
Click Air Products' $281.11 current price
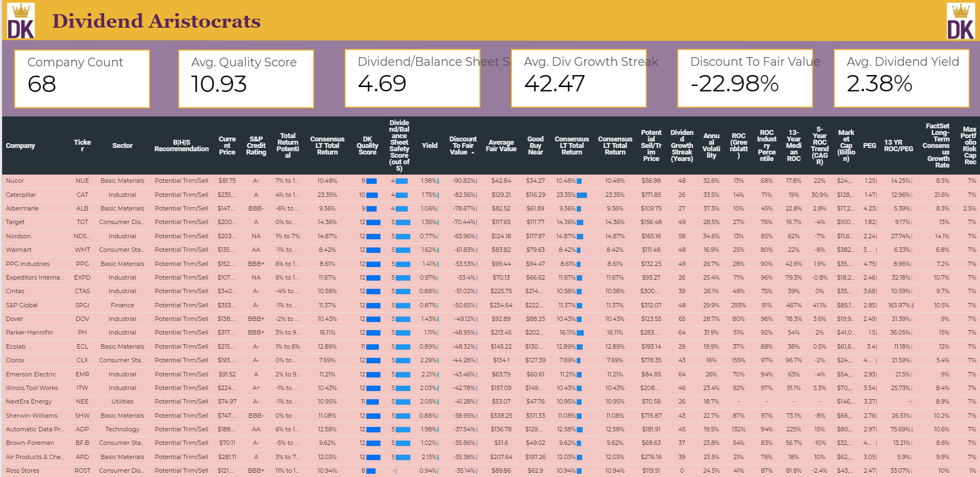click(x=227, y=457)
